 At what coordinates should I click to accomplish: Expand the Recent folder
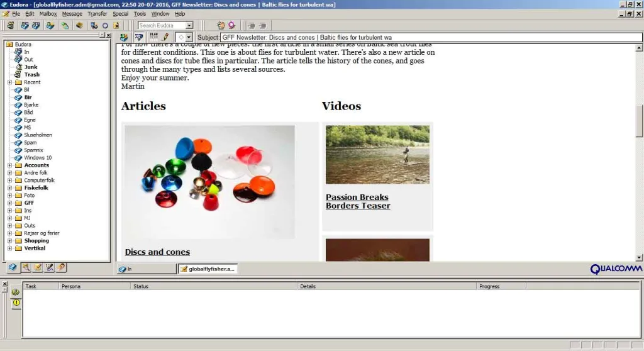[x=10, y=82]
